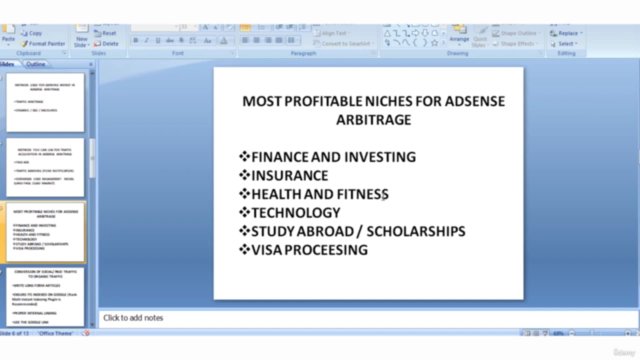Toggle Strikethrough formatting
Viewport: 640px width, 360px height.
[169, 40]
